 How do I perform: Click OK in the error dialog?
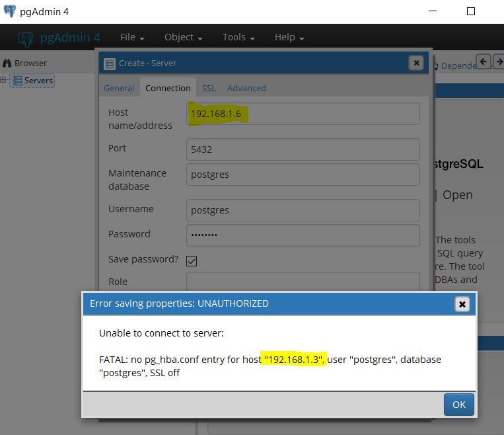tap(459, 405)
